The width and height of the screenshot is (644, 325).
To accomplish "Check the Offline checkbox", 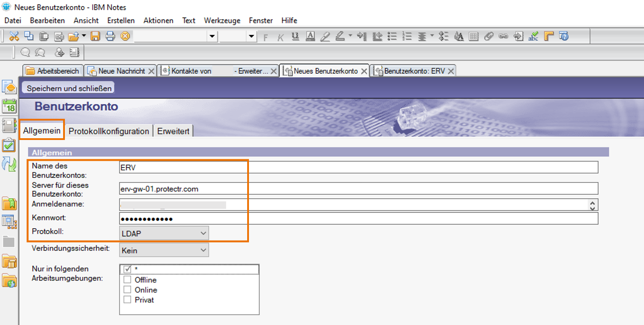I will 128,280.
